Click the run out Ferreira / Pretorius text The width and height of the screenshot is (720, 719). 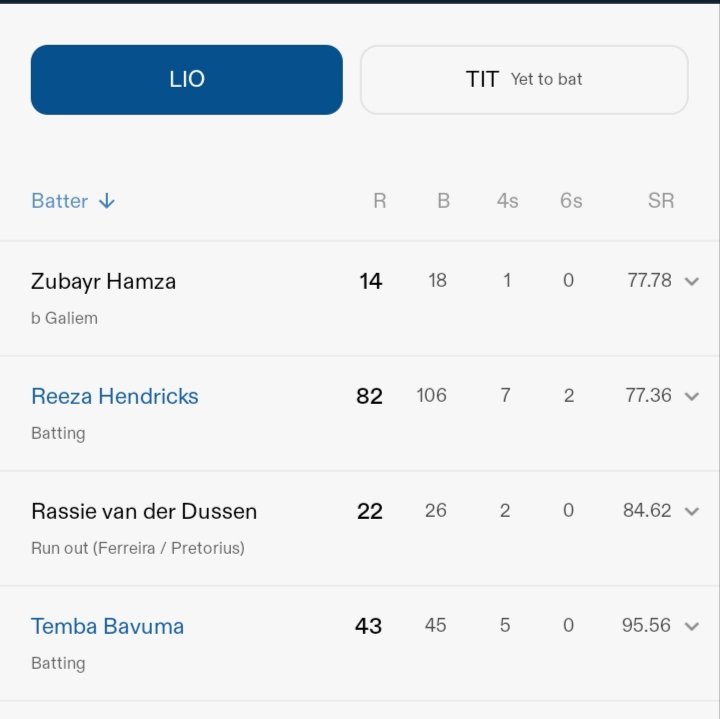pos(138,548)
